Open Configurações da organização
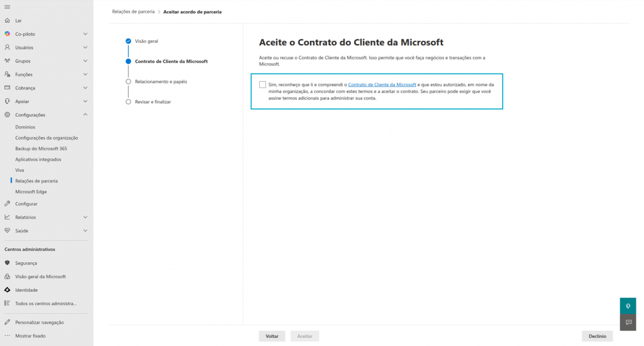The height and width of the screenshot is (346, 644). click(x=47, y=138)
